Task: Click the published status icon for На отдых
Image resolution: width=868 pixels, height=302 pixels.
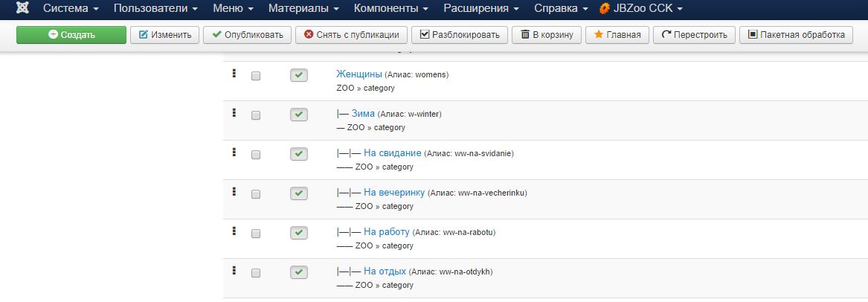Action: [298, 272]
